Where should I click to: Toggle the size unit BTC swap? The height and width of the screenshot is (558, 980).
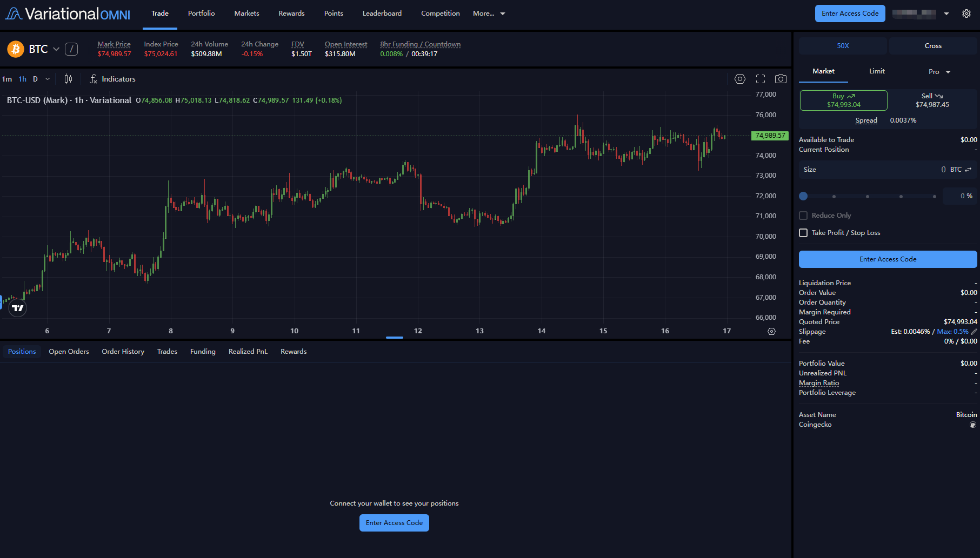(968, 170)
